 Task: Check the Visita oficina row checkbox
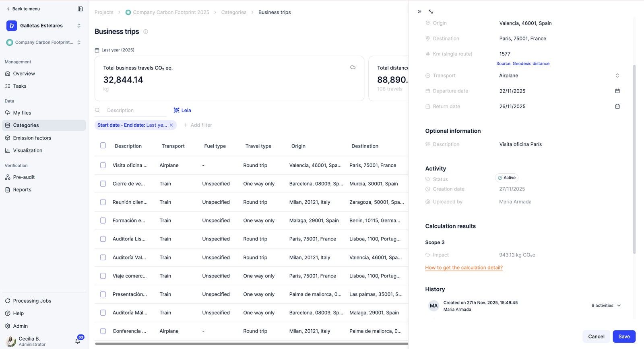[x=103, y=165]
